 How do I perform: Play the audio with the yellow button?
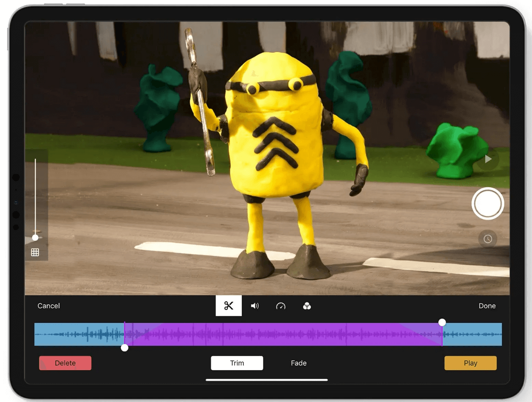470,363
